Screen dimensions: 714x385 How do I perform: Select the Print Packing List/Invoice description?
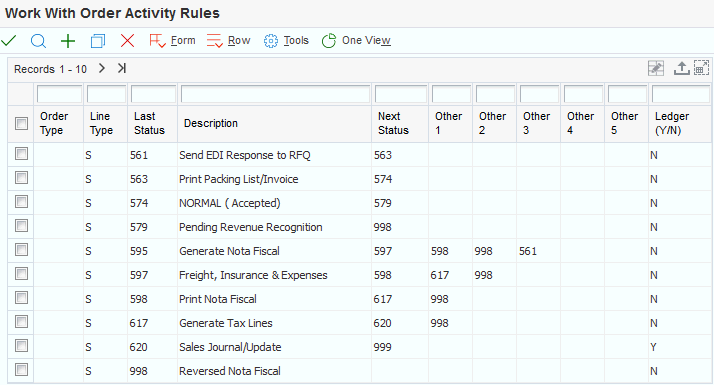(x=239, y=179)
